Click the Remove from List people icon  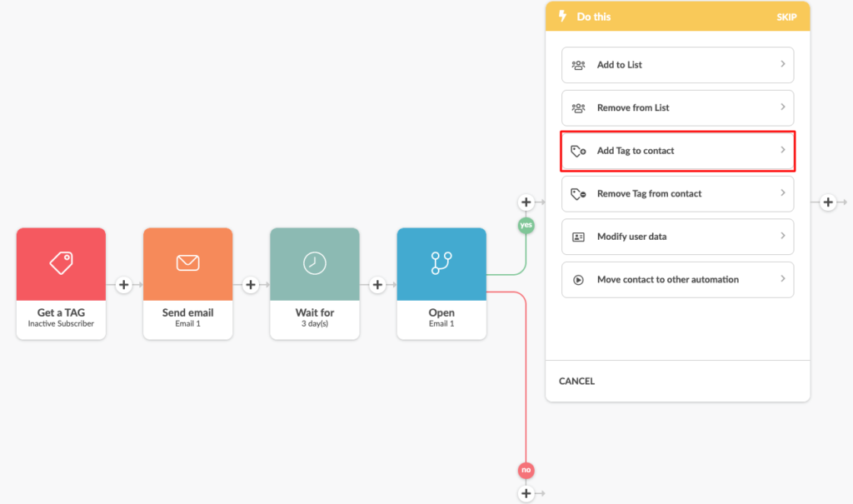578,107
